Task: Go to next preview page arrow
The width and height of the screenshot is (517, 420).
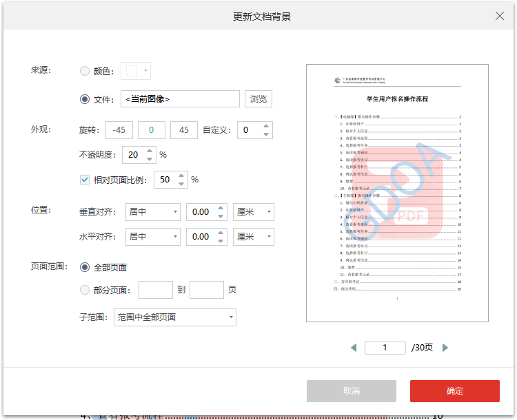Action: [x=445, y=348]
